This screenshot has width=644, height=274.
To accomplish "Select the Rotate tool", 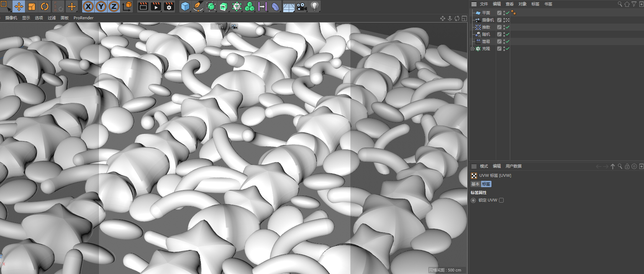I will click(45, 6).
